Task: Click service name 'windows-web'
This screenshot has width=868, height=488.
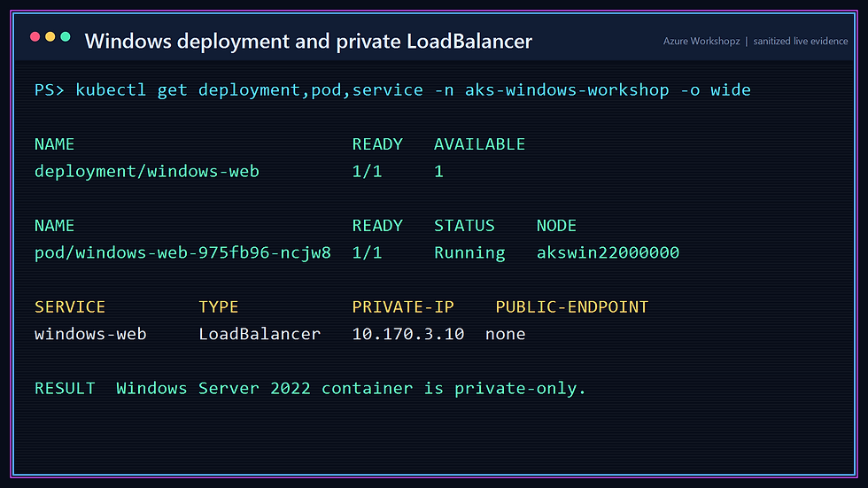Action: pyautogui.click(x=90, y=334)
